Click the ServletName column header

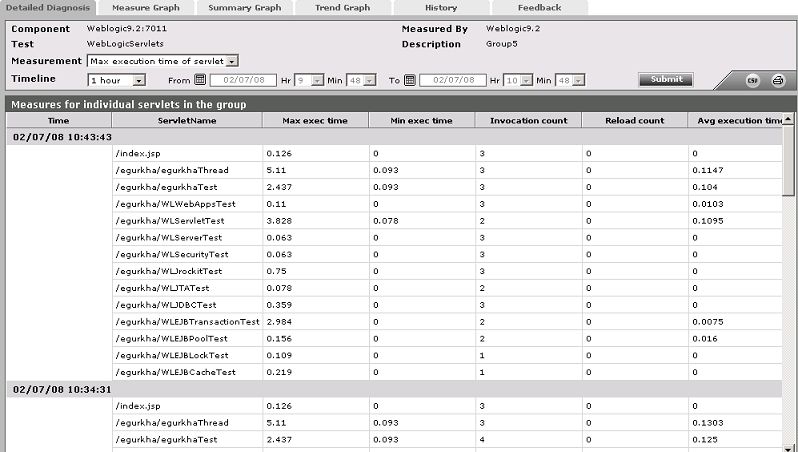(x=187, y=121)
